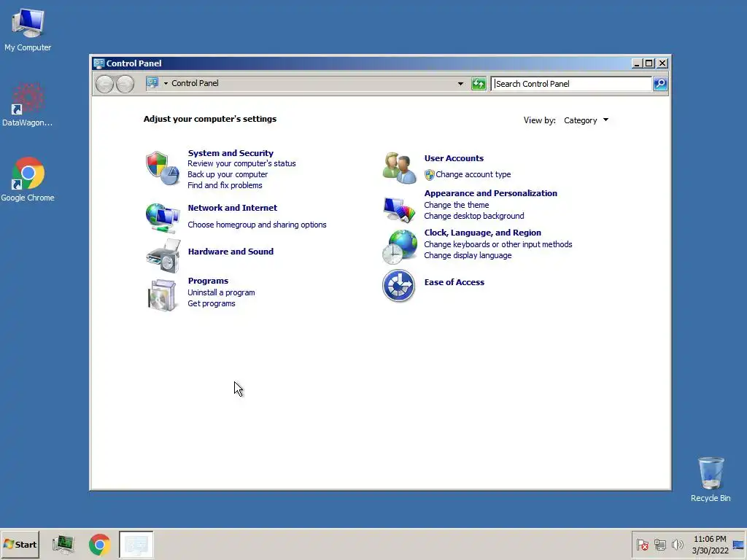Screen dimensions: 747x560
Task: Minimize the Control Panel window
Action: tap(637, 63)
